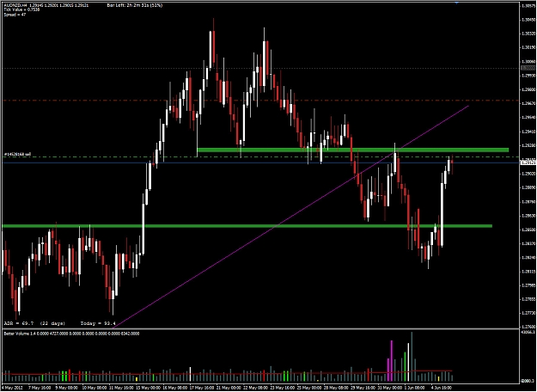Select the upper green resistance zone rectangle

click(x=353, y=150)
